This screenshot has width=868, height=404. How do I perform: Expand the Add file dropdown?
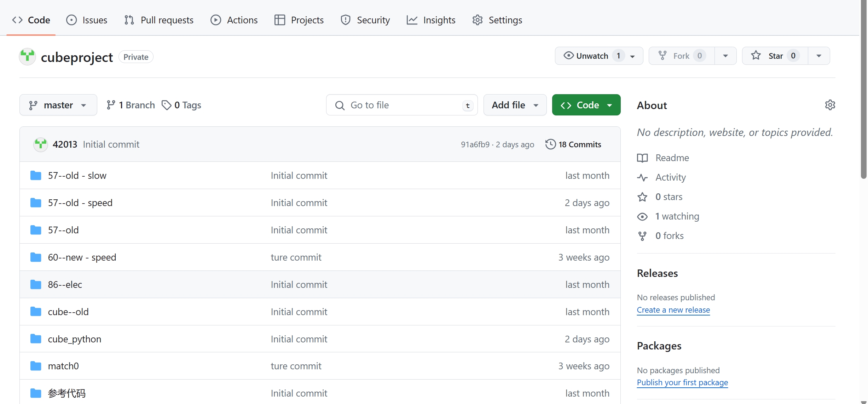(x=515, y=105)
